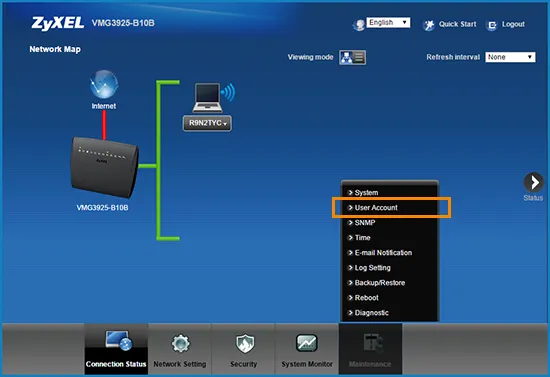Click the arrow bullet beside SNMP

pos(350,223)
